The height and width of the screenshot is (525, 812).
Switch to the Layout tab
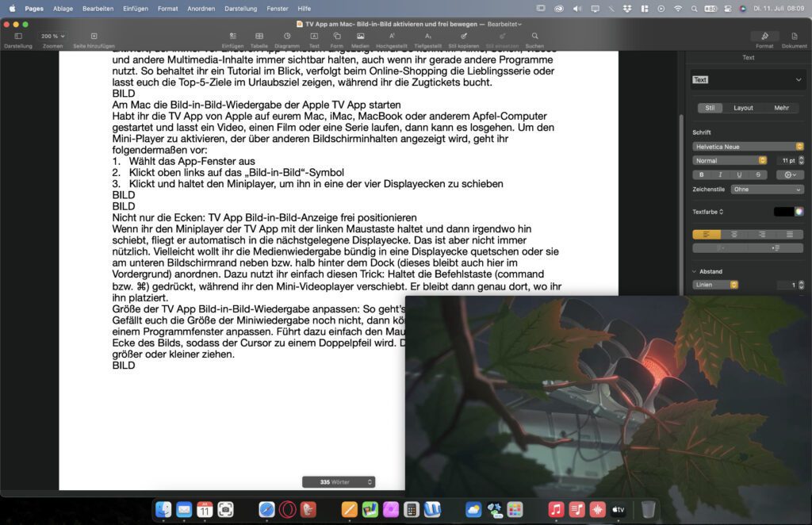click(743, 108)
